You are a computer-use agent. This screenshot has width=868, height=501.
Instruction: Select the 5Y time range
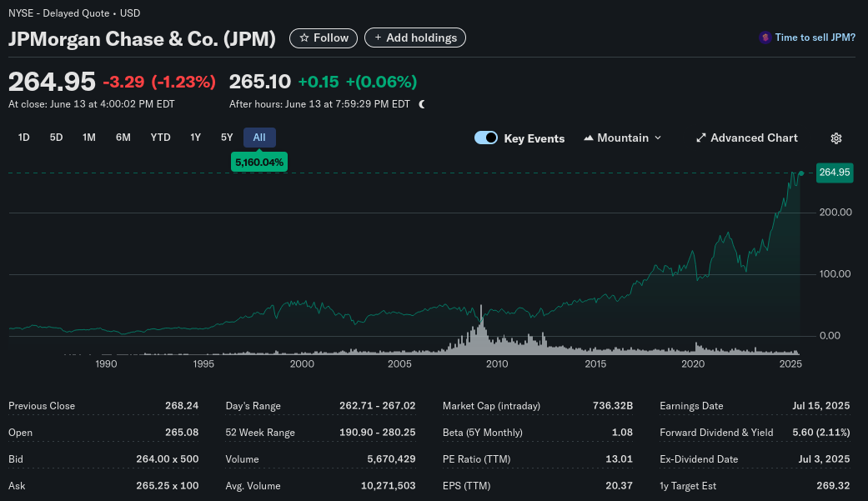point(227,138)
